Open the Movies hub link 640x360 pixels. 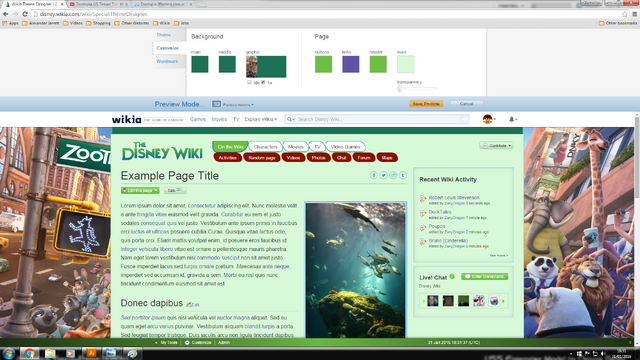219,119
